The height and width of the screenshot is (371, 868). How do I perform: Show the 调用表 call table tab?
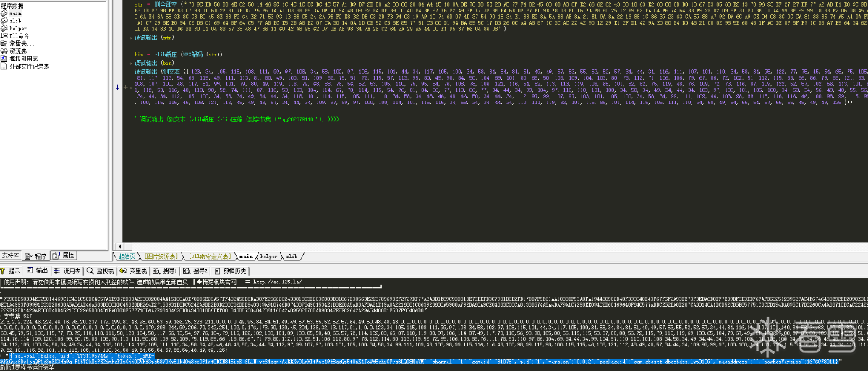[x=67, y=270]
